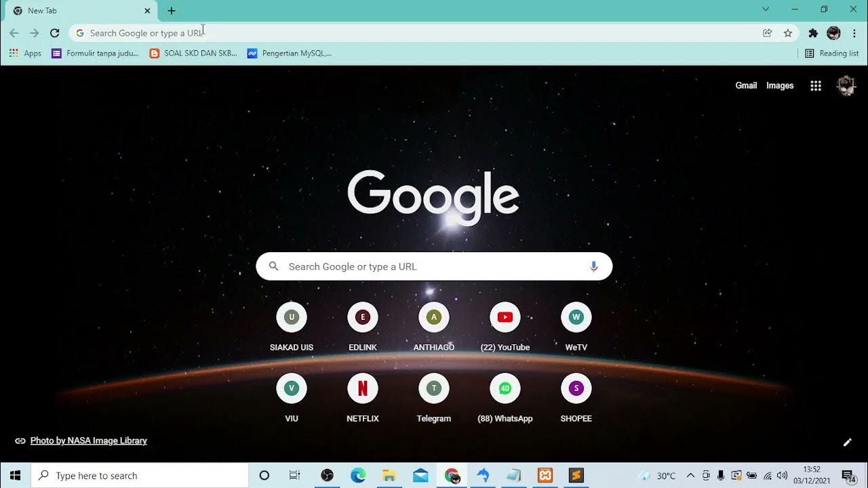868x488 pixels.
Task: Click the magnifier icon in search box
Action: coord(274,266)
